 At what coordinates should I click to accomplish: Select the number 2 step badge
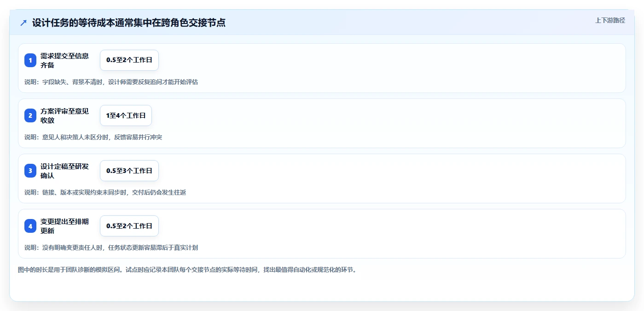click(30, 115)
